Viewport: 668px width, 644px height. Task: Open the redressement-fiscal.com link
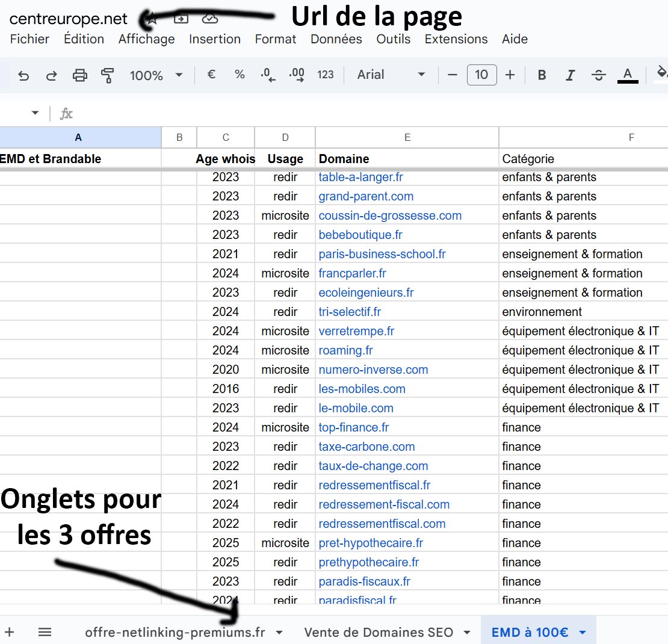pos(384,504)
